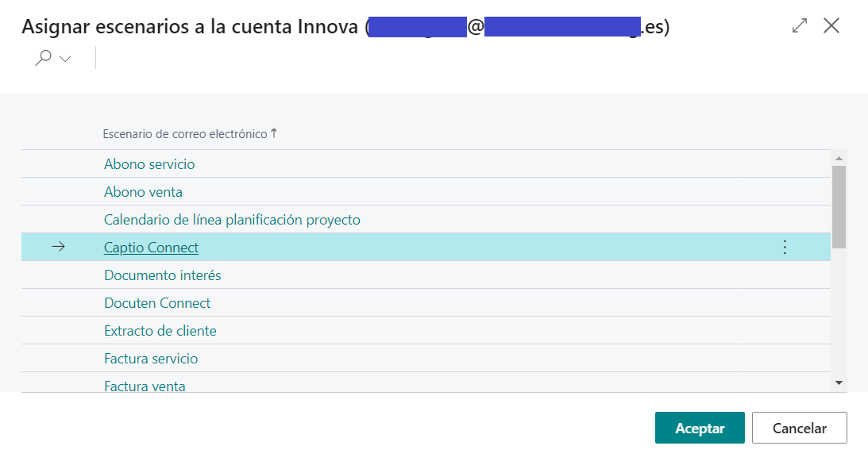Close the Asignar escenarios dialog with the X

coord(831,25)
